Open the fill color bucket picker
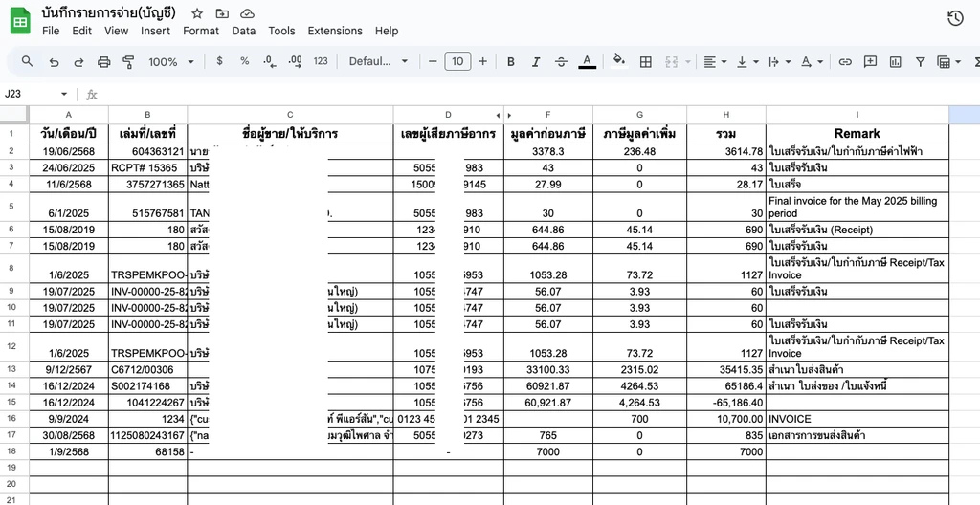 coord(619,60)
